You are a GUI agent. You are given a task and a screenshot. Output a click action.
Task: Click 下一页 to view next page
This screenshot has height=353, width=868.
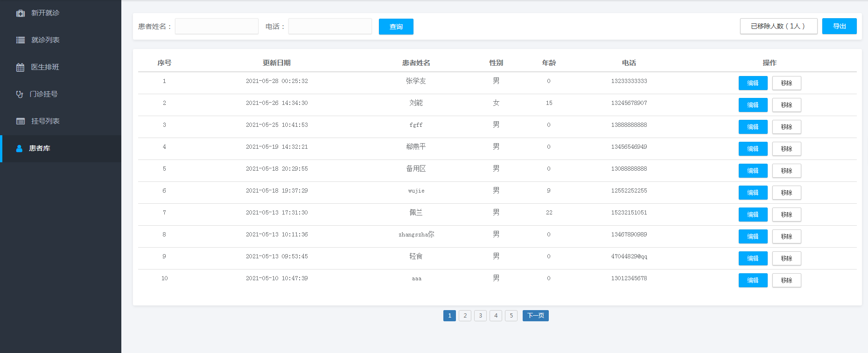tap(535, 316)
